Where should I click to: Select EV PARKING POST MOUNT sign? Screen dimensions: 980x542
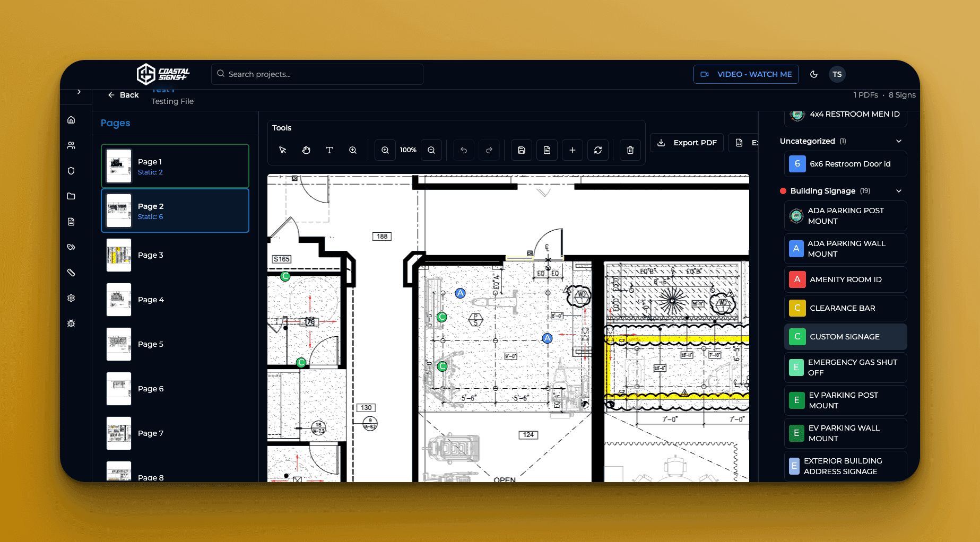coord(846,400)
